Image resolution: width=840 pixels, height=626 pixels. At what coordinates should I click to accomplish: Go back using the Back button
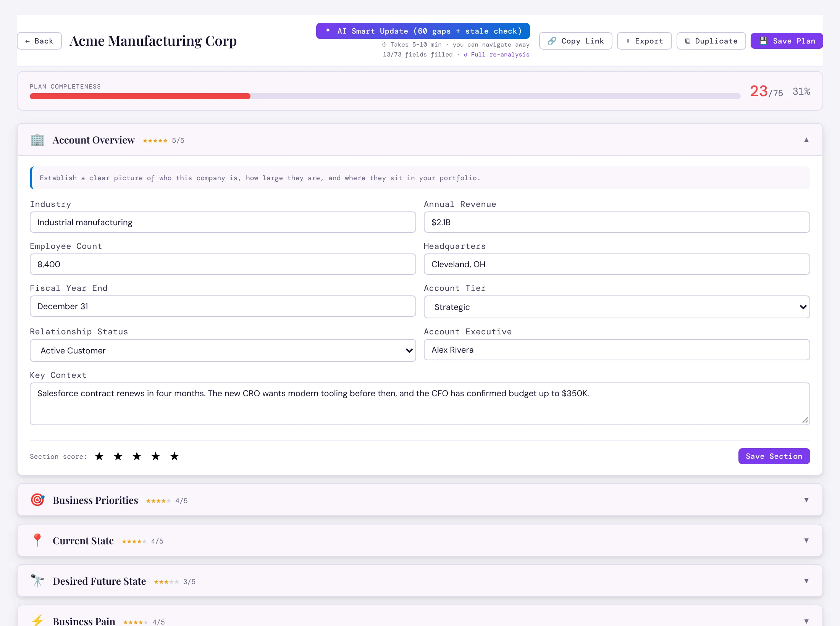pos(39,41)
